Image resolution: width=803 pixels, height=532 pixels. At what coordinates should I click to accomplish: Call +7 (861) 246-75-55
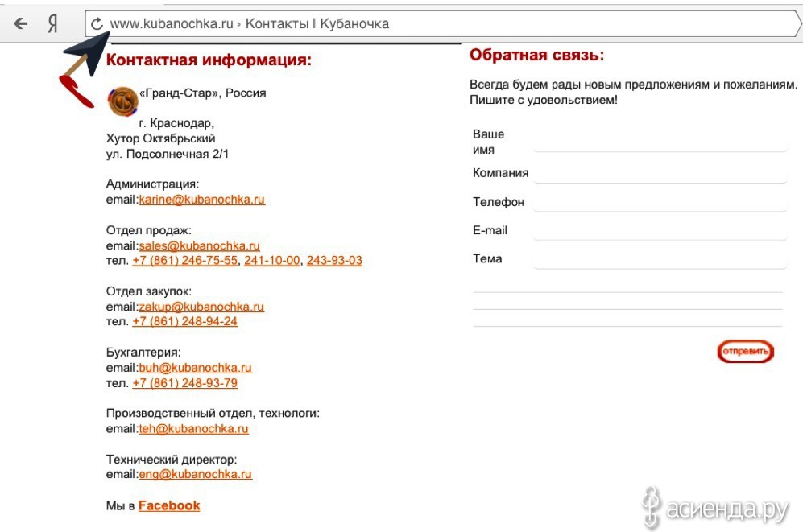click(185, 261)
